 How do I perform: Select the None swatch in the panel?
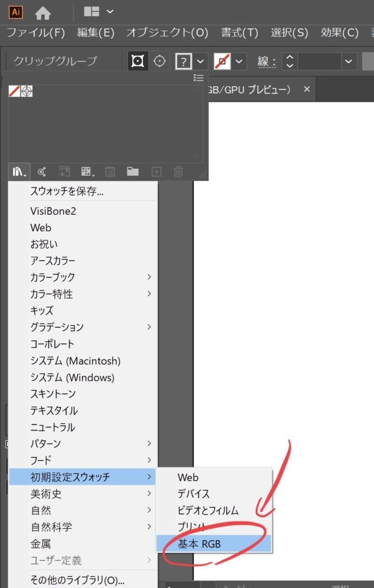click(x=14, y=91)
